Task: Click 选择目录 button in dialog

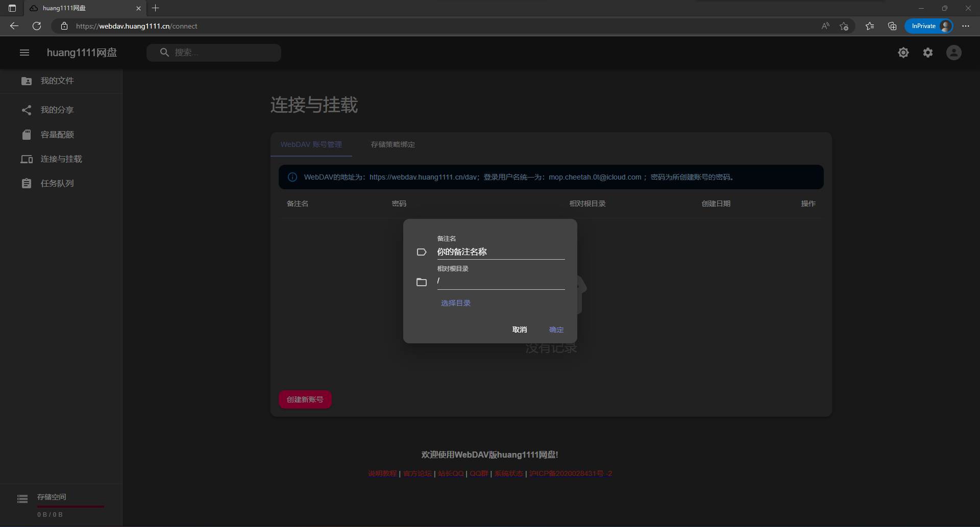Action: tap(455, 303)
